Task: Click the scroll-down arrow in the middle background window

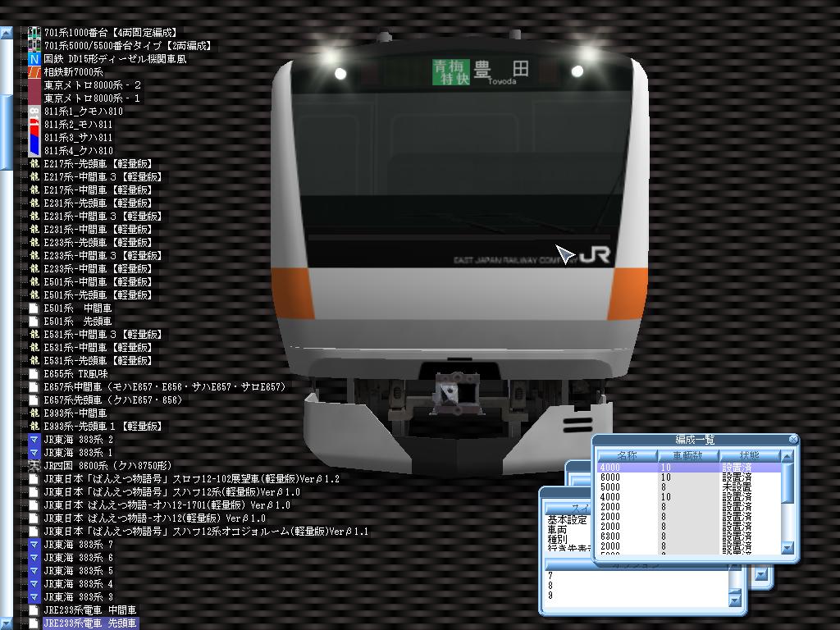Action: tap(761, 575)
